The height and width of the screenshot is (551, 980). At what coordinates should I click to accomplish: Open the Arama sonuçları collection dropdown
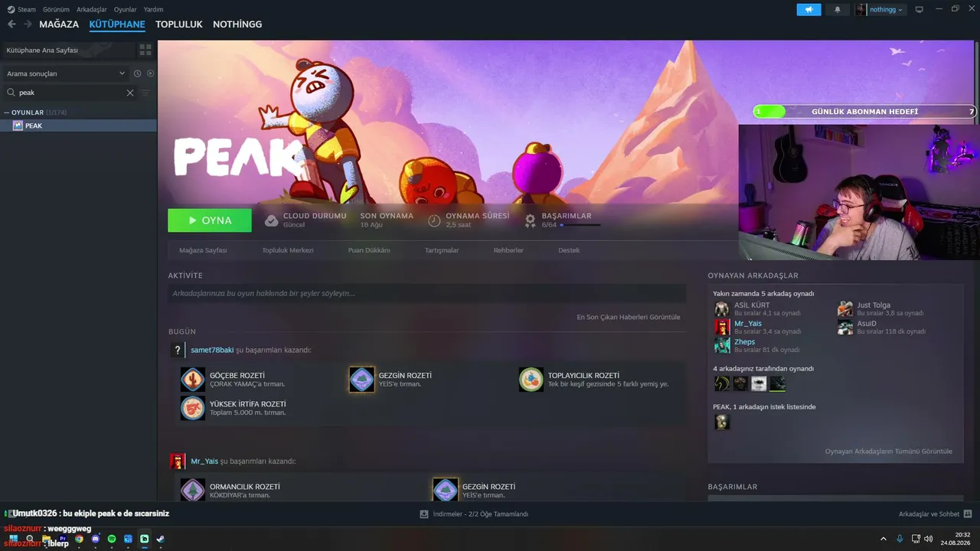tap(66, 73)
